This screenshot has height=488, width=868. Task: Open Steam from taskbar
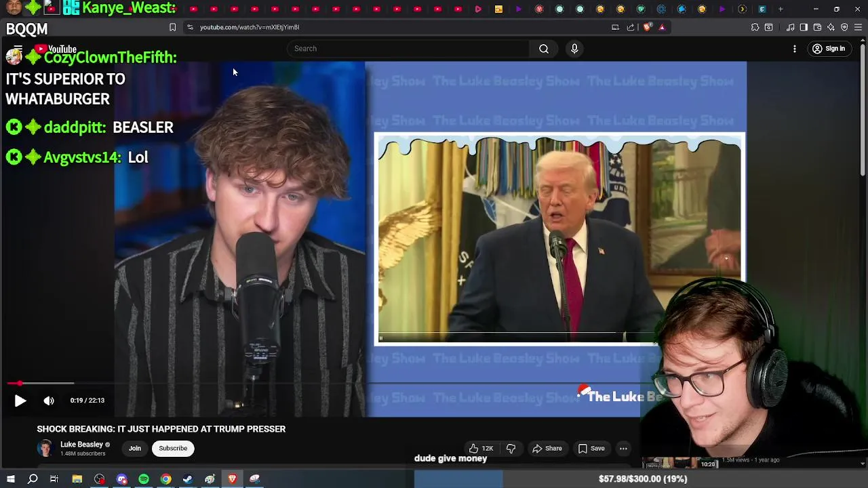(x=188, y=479)
